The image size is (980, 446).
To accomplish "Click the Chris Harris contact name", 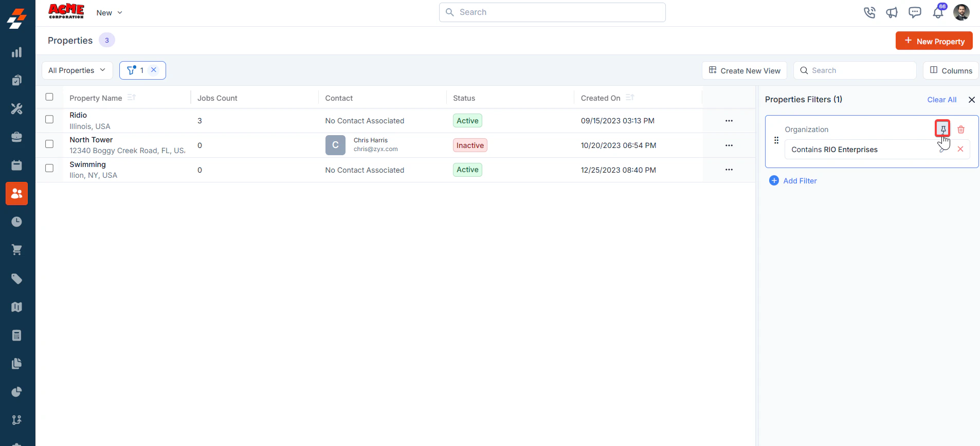I will (x=370, y=140).
